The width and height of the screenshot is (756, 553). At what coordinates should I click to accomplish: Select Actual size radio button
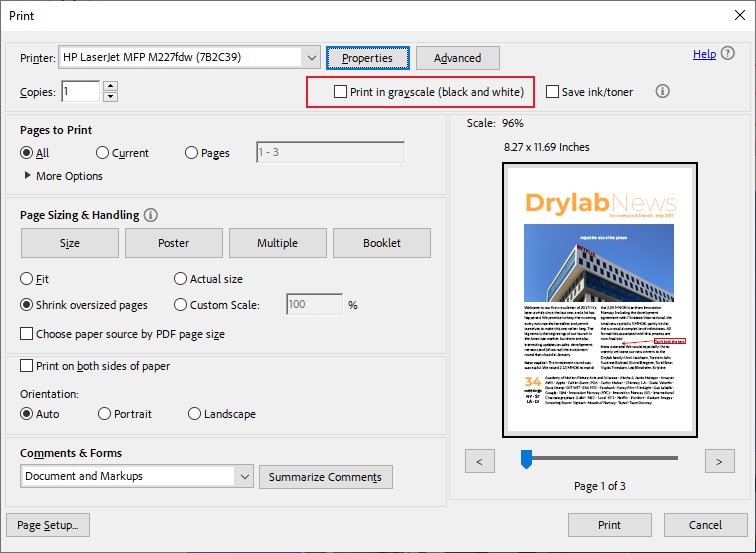[180, 279]
